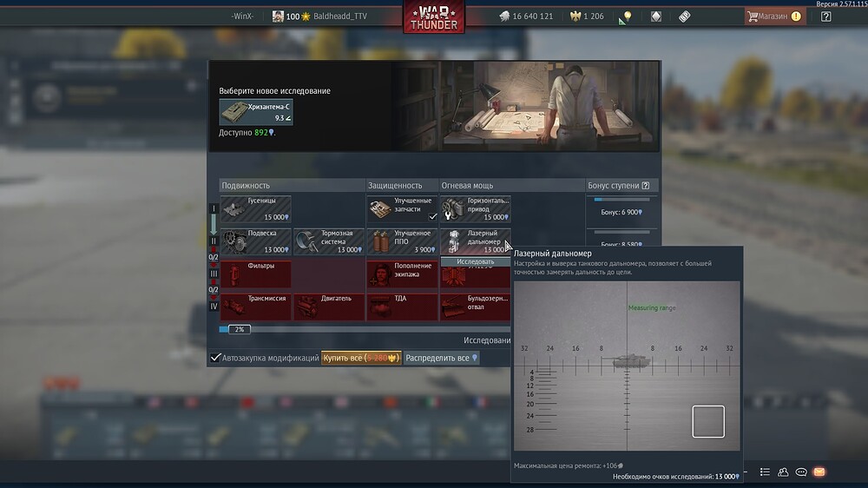Click the Версия 2.57.1.115 version label

click(x=841, y=3)
